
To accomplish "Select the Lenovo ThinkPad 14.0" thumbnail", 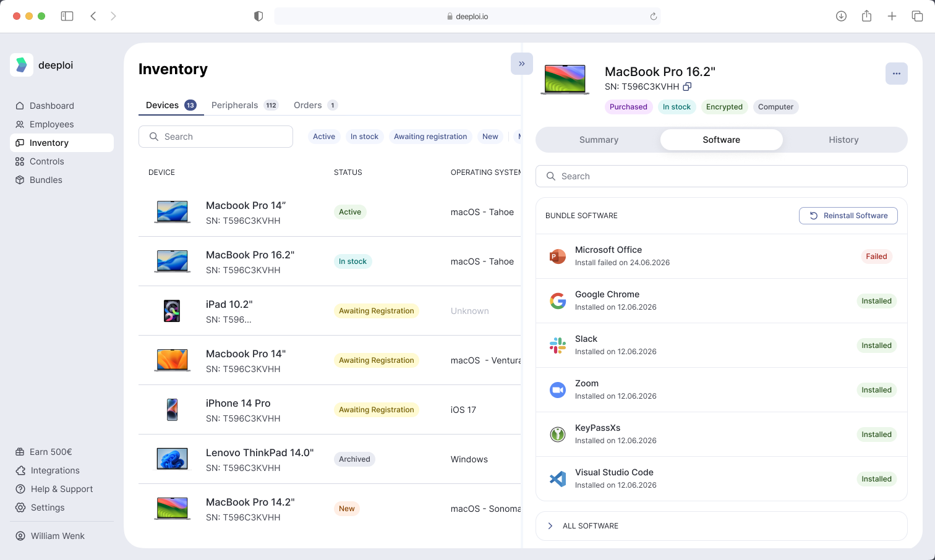I will tap(172, 459).
